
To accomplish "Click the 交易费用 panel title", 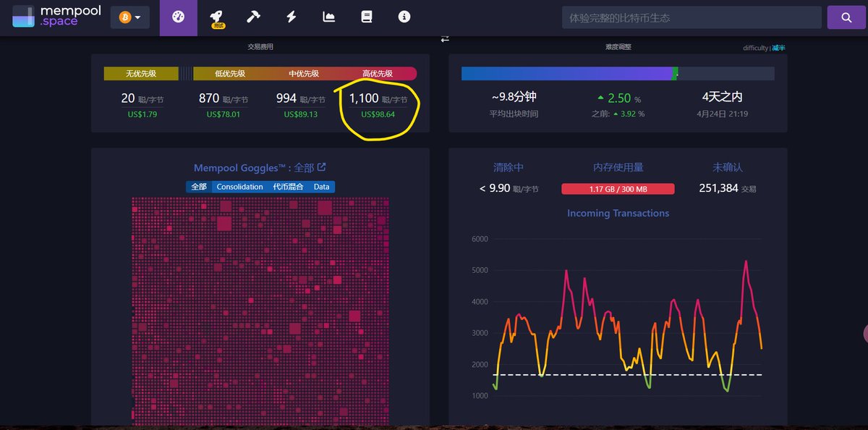I will 260,46.
